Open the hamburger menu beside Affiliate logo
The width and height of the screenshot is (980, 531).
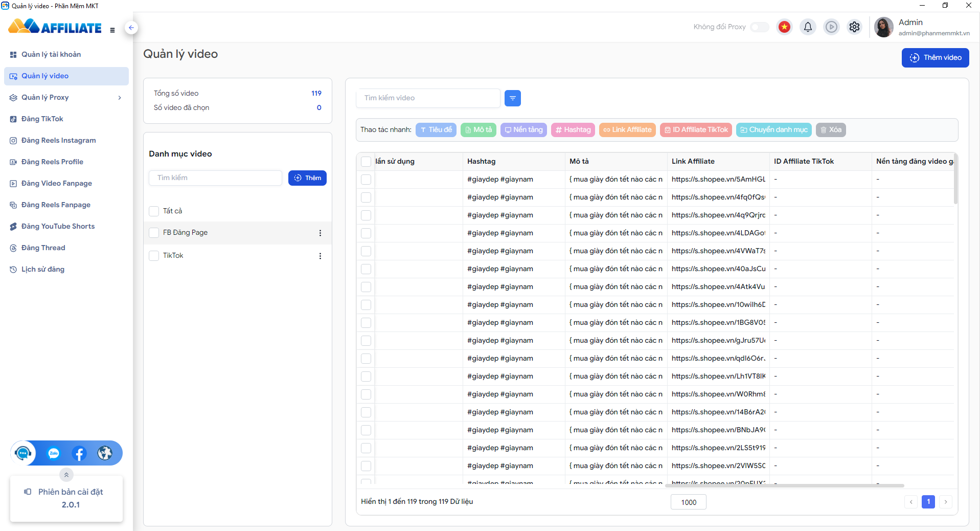click(x=112, y=30)
